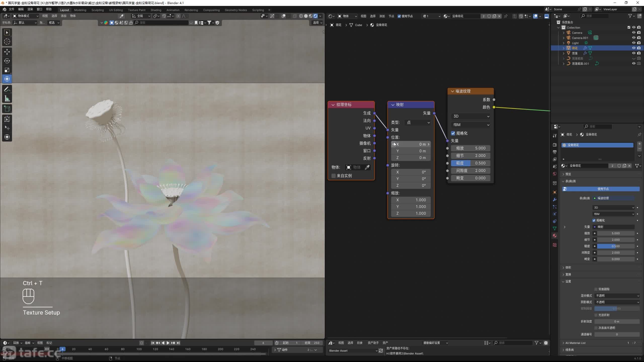The image size is (644, 362).
Task: Click the 糙度 slider in noise node
Action: [x=470, y=163]
